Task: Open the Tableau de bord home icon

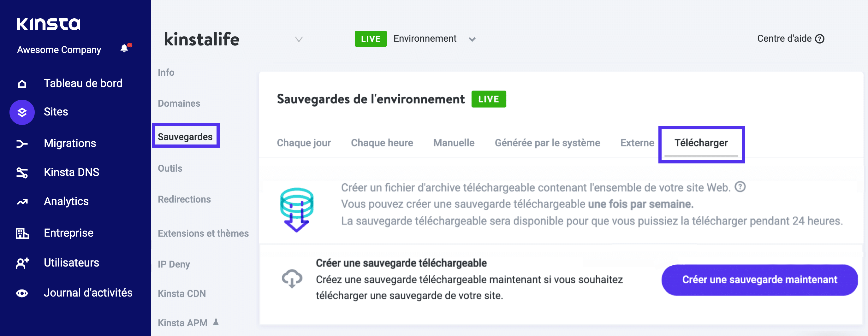Action: (21, 84)
